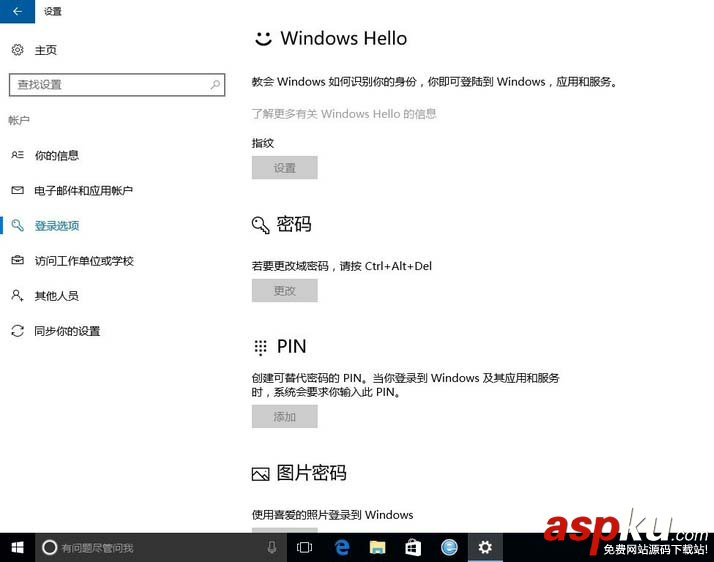The width and height of the screenshot is (714, 562).
Task: Click the envelope icon for 电子邮件和应用帐户
Action: (x=17, y=190)
